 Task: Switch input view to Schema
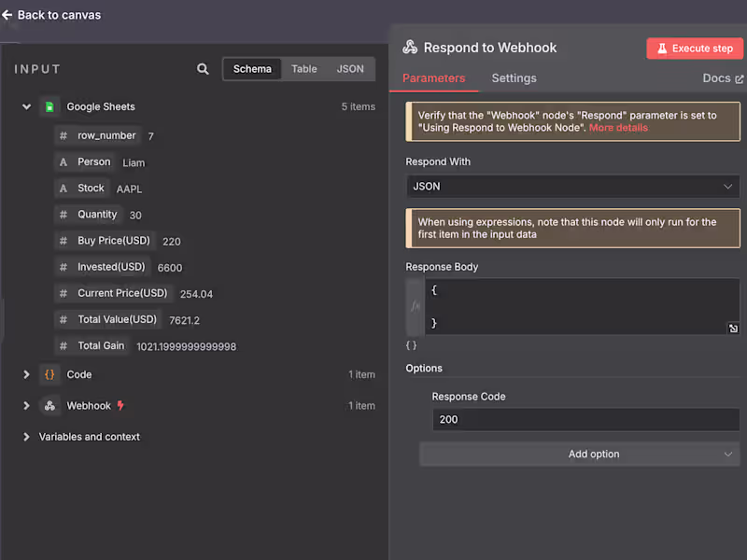coord(252,69)
